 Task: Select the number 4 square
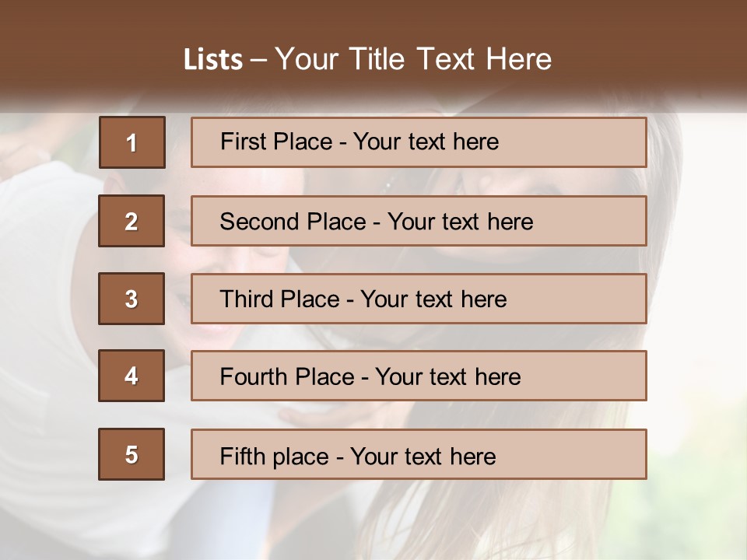[132, 376]
